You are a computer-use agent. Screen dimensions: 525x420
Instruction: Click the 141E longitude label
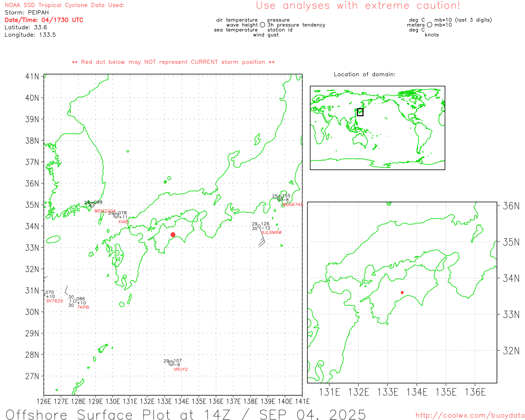pyautogui.click(x=302, y=401)
